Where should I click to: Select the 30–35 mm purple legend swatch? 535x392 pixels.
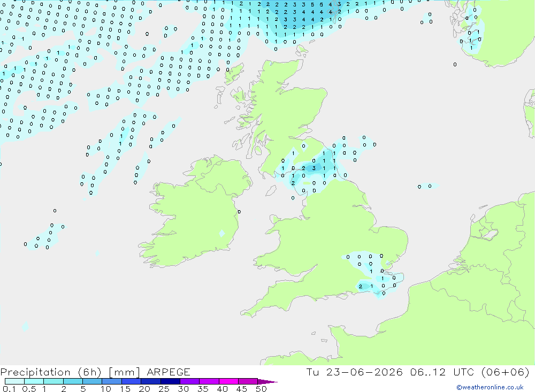190,381
